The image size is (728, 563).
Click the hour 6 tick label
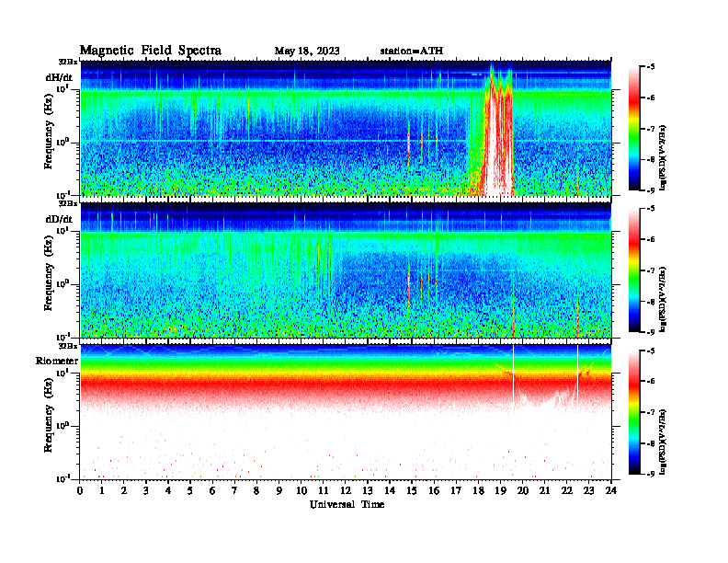[x=212, y=491]
